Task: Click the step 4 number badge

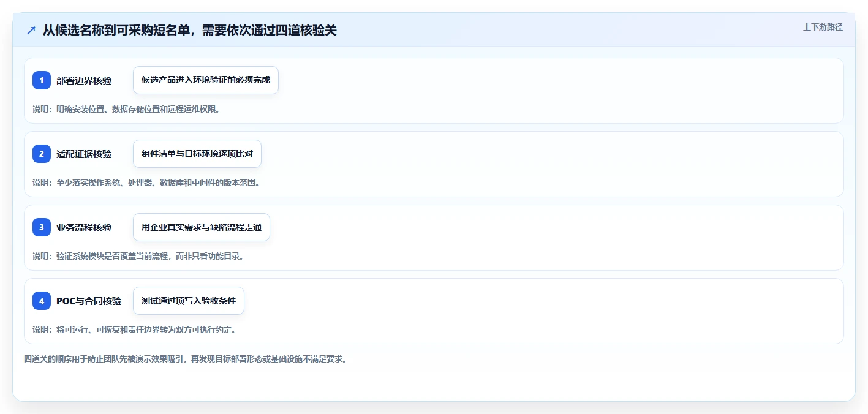Action: [42, 301]
